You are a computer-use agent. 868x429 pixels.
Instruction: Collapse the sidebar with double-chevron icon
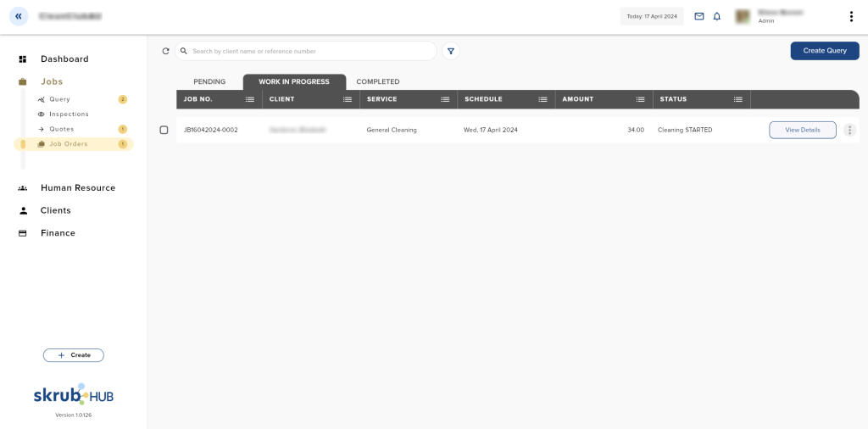(x=19, y=17)
